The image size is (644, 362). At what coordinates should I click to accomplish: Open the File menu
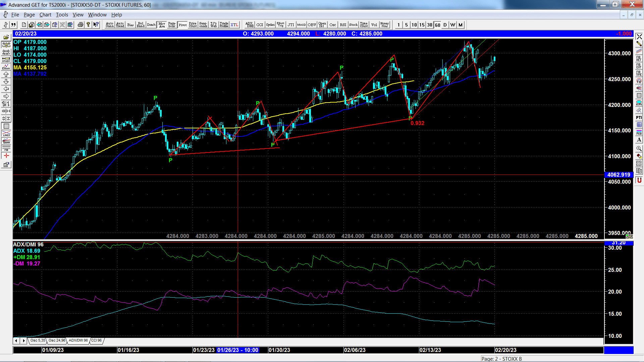pos(15,15)
